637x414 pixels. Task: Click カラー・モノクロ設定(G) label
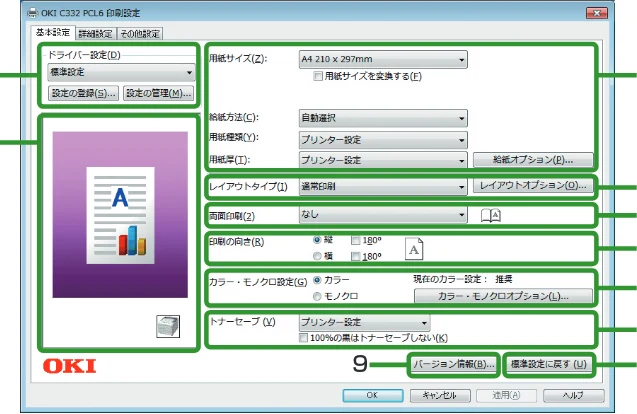258,282
